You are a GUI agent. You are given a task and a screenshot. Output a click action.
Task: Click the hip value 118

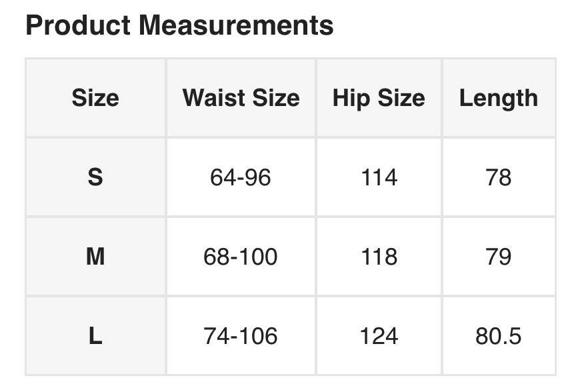coord(379,257)
